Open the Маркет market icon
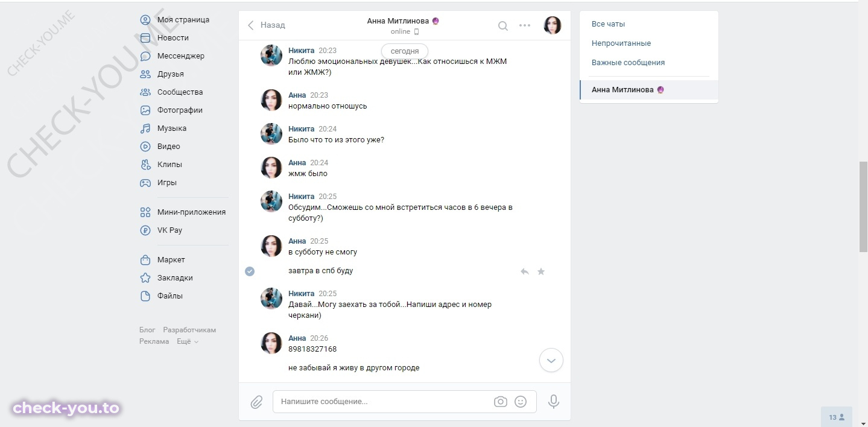This screenshot has height=427, width=868. click(x=145, y=260)
